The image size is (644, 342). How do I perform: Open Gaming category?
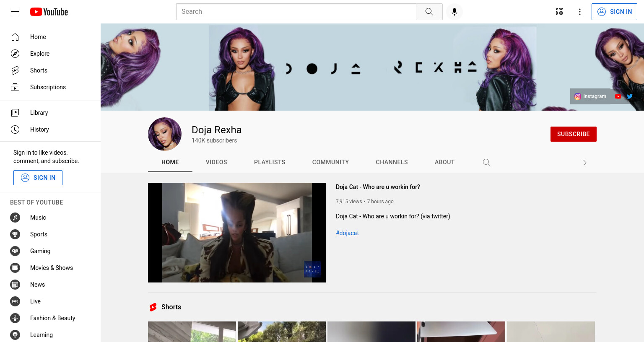(x=50, y=251)
